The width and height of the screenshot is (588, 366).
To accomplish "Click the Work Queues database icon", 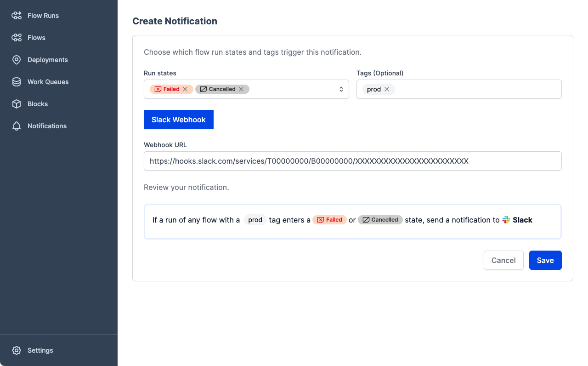I will click(x=17, y=82).
